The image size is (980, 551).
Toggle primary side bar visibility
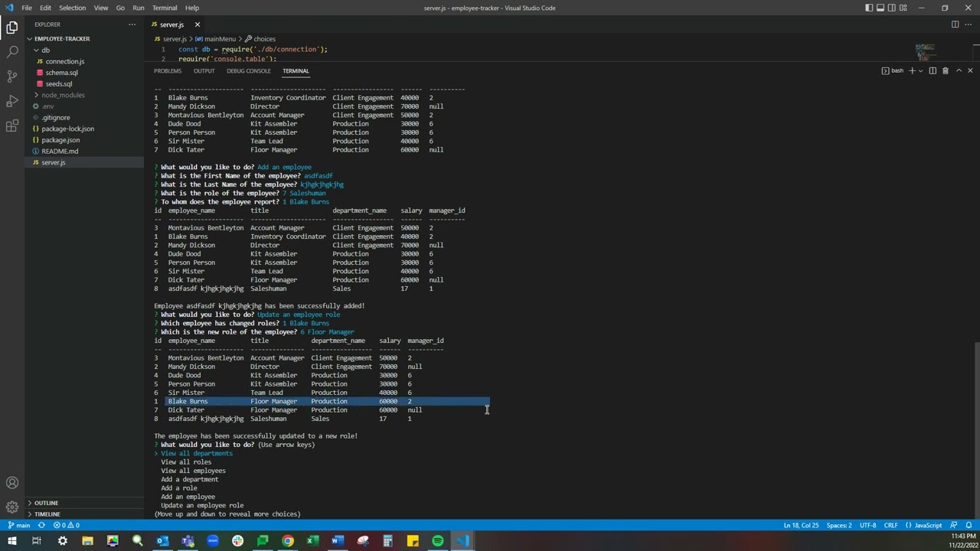(x=869, y=8)
